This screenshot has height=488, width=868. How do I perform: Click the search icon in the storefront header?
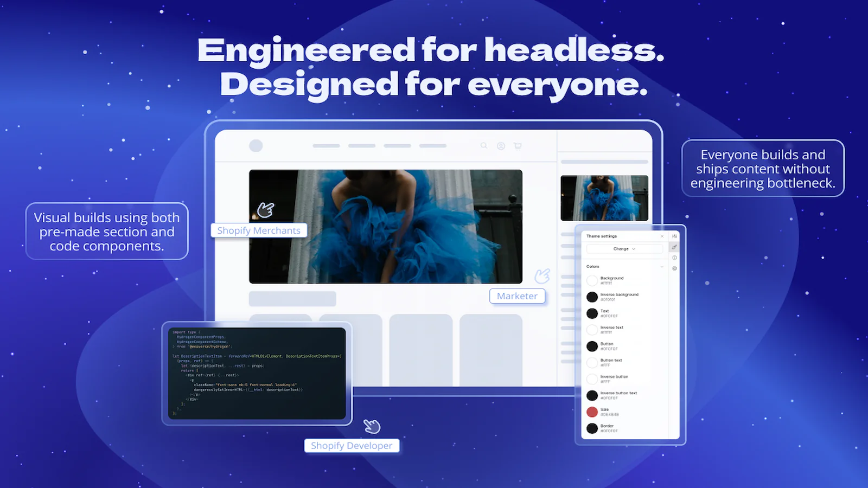pyautogui.click(x=483, y=145)
